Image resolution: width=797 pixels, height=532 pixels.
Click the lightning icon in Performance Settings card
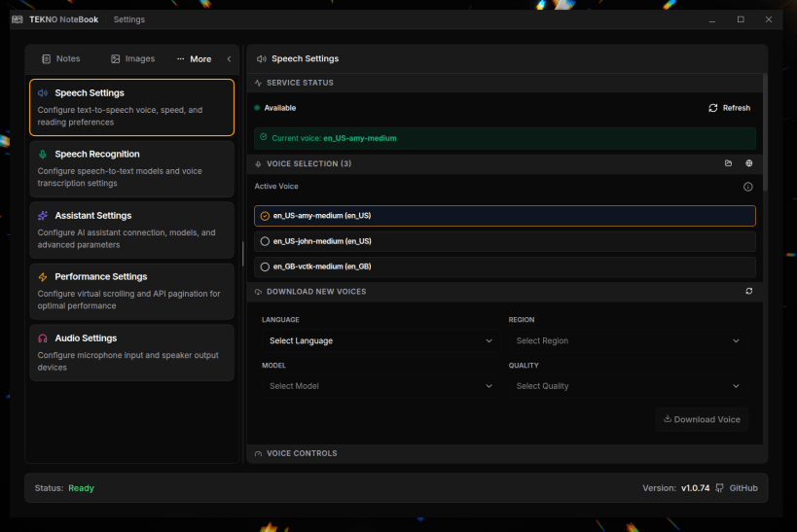tap(43, 277)
